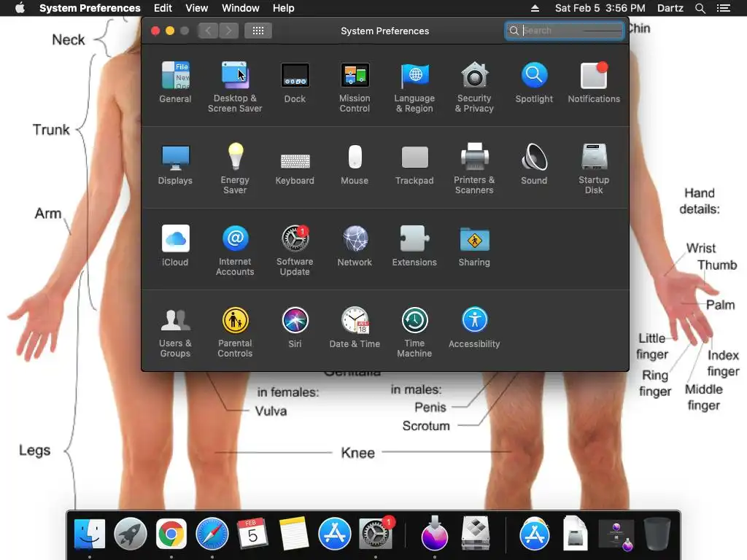Open the Spotlight preferences pane
Screen dimensions: 747x560
pyautogui.click(x=534, y=82)
